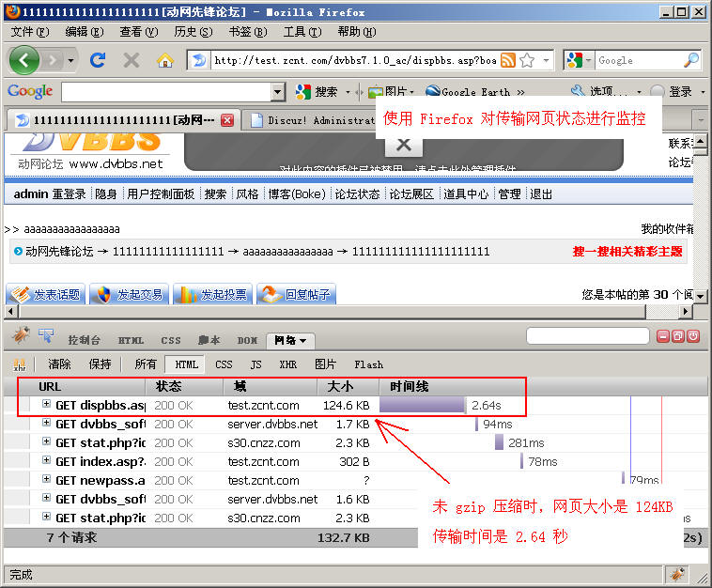
Task: Close the 动网 browser tab
Action: coord(227,120)
